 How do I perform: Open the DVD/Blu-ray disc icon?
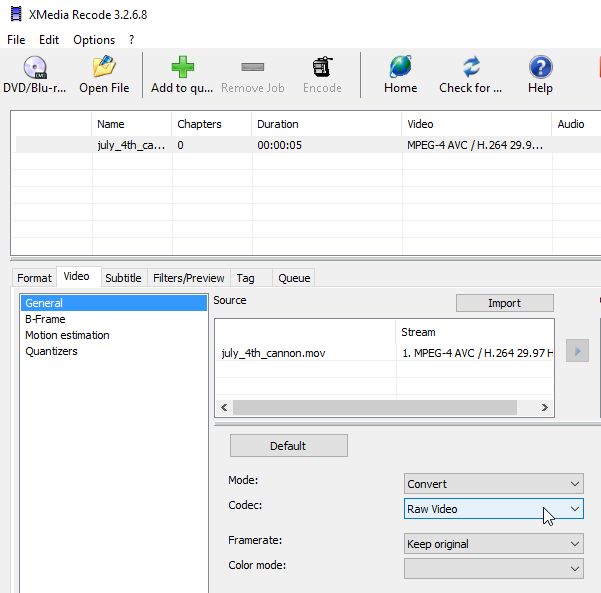pyautogui.click(x=34, y=68)
